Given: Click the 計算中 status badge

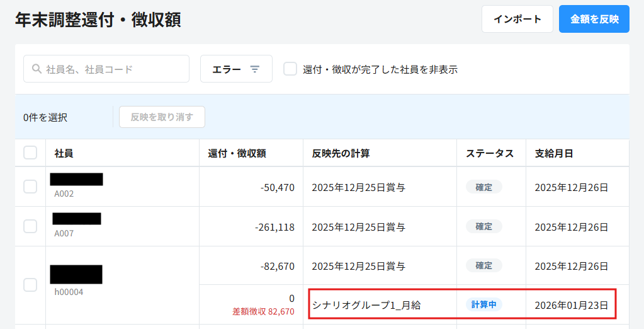Looking at the screenshot, I should pyautogui.click(x=484, y=305).
